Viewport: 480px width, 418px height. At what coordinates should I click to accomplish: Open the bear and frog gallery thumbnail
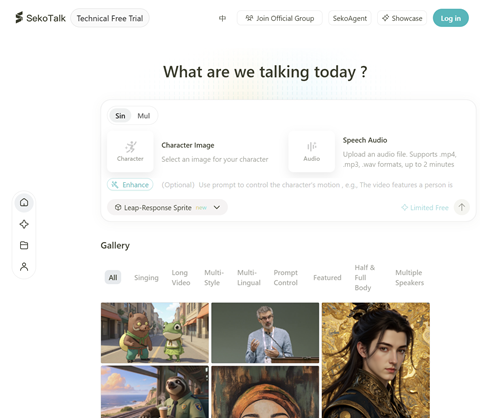(155, 333)
